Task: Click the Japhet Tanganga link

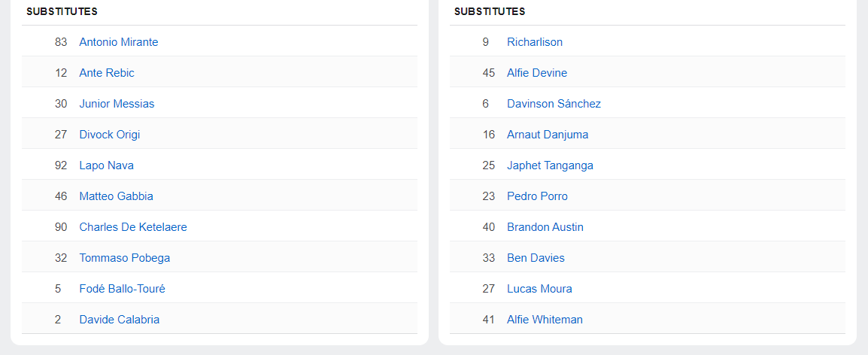Action: coord(550,165)
